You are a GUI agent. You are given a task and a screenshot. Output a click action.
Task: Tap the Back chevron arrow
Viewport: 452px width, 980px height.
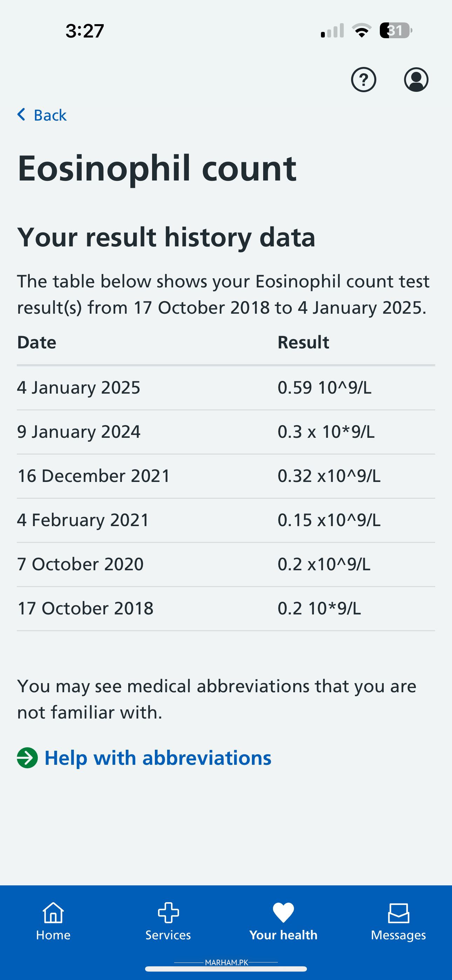point(22,115)
